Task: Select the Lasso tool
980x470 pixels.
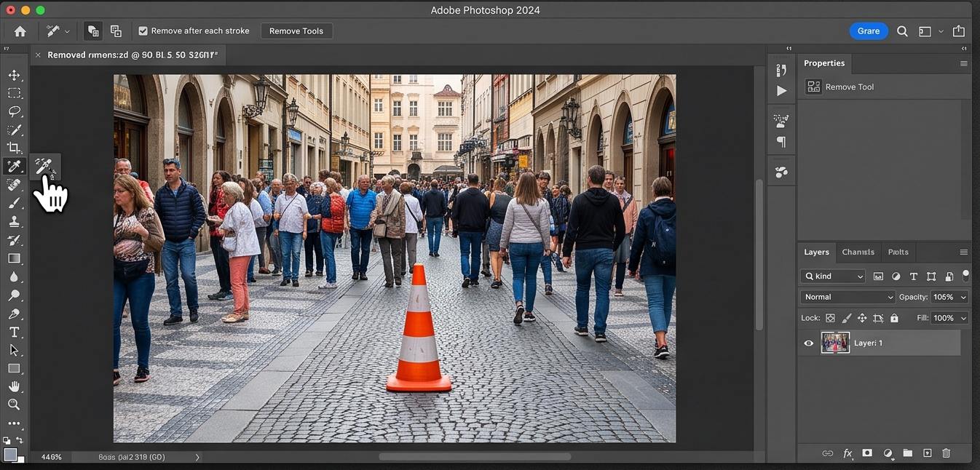Action: click(14, 111)
